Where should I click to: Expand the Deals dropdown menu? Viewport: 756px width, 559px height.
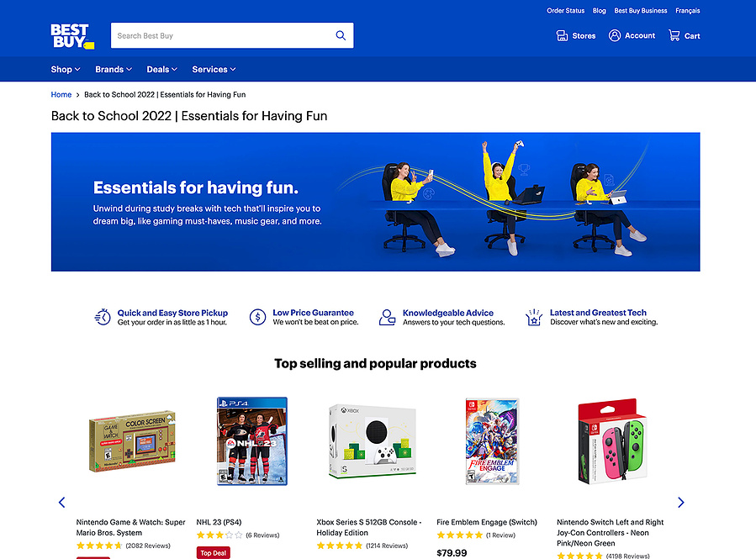[x=162, y=70]
